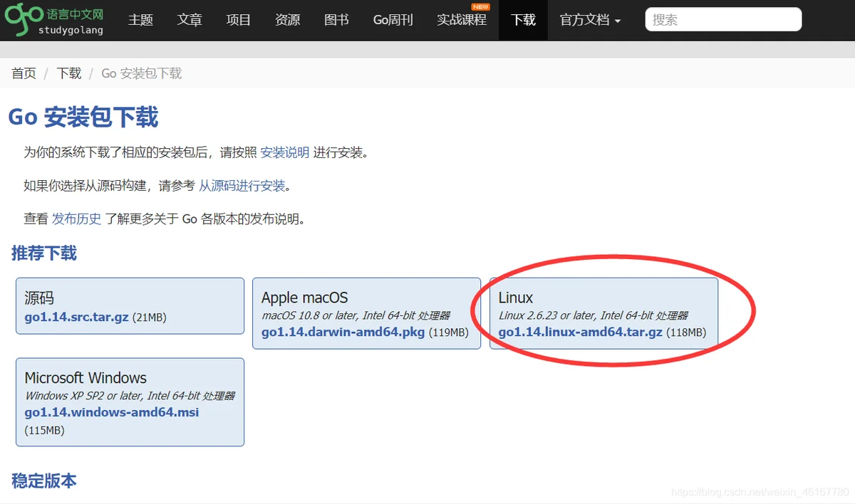Open the 从源码进行安装 link
Viewport: 855px width, 504px height.
point(242,186)
